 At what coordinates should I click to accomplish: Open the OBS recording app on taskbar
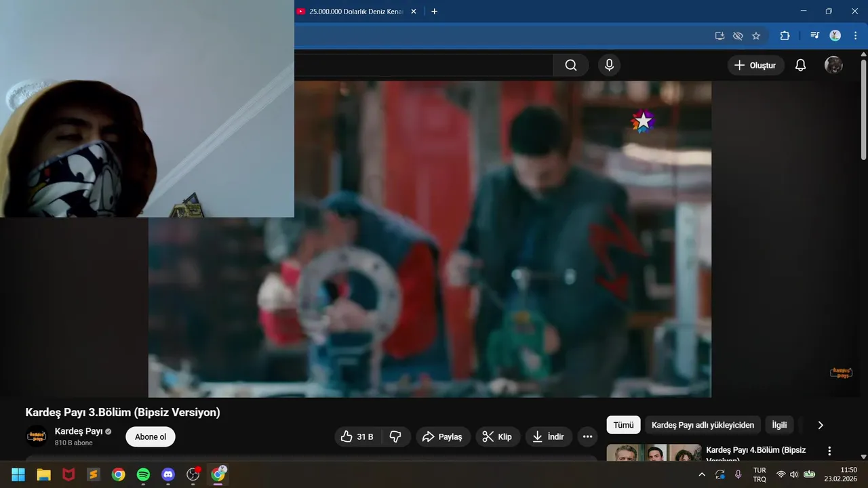point(193,474)
